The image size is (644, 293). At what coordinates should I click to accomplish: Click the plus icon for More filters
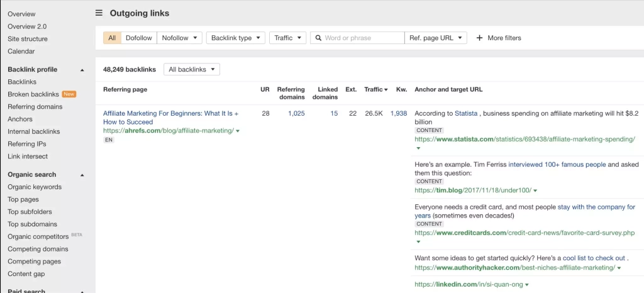coord(479,38)
